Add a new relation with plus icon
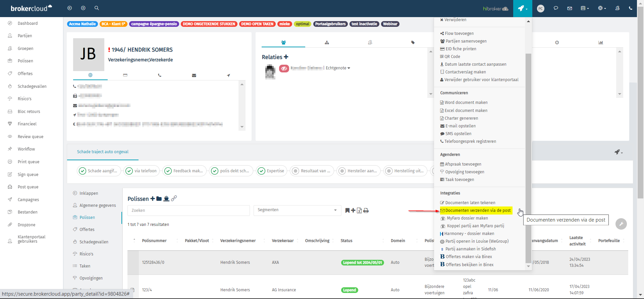 pos(286,57)
